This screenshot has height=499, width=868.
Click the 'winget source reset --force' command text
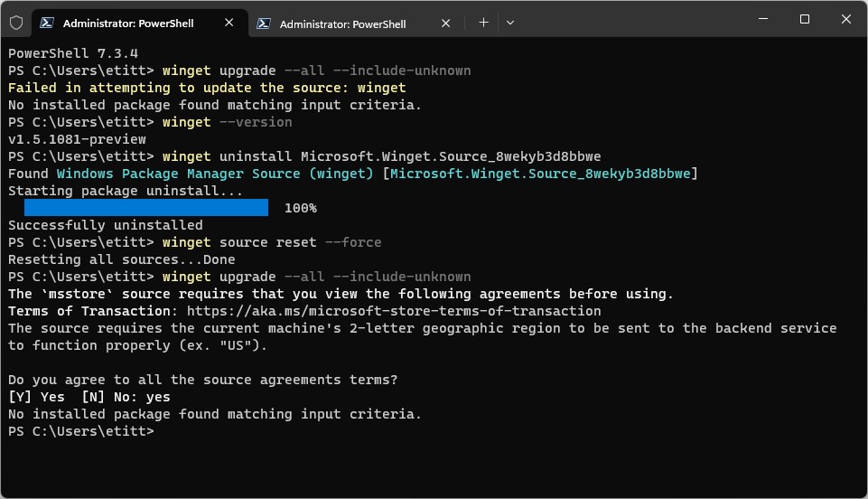tap(272, 242)
